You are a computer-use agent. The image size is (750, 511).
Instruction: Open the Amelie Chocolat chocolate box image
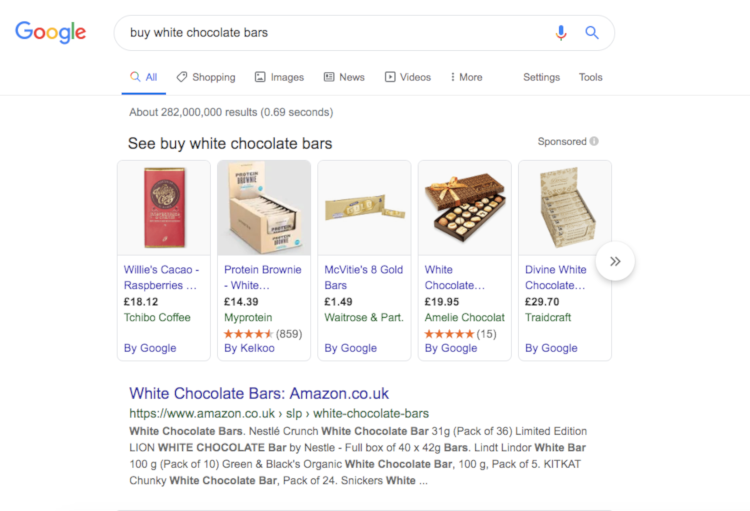465,208
